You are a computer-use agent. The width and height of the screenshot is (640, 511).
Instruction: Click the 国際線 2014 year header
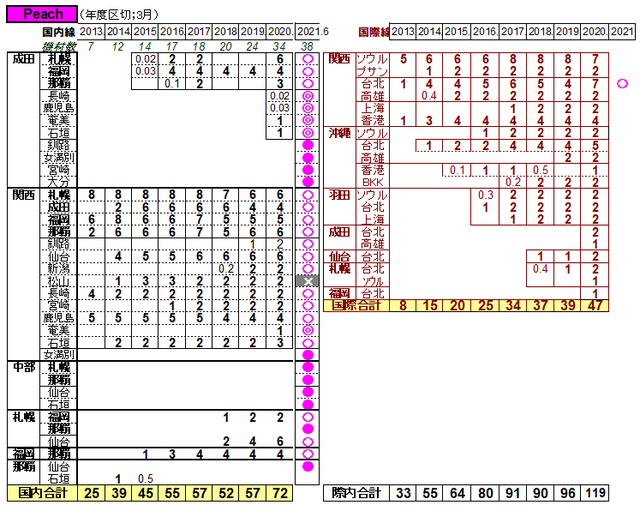coord(429,31)
